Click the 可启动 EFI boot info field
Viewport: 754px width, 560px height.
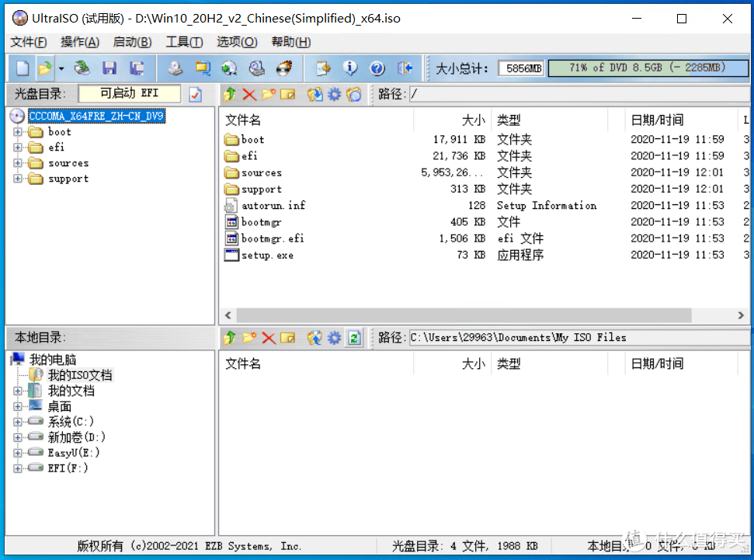tap(130, 93)
